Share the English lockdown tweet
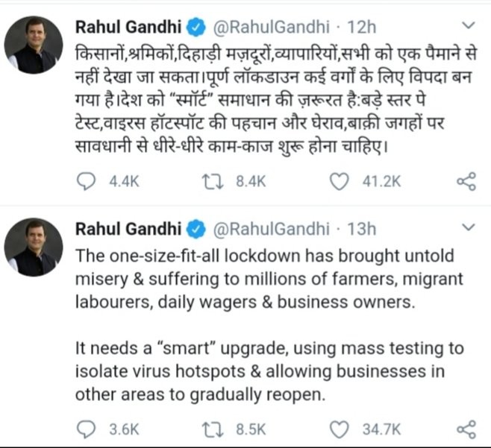This screenshot has height=448, width=491. 466,429
